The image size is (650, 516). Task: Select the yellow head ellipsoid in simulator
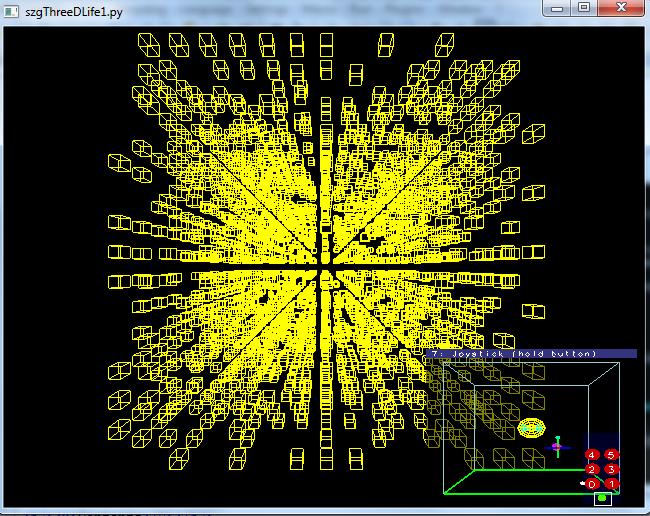coord(531,429)
